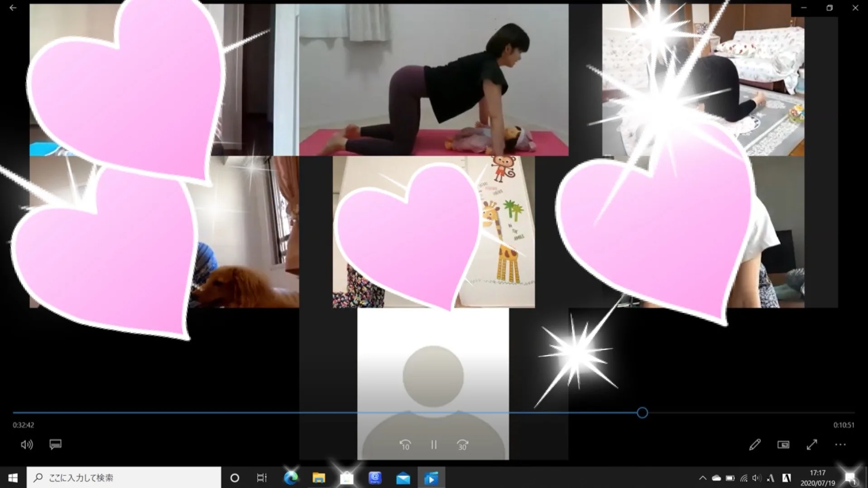Click the elapsed time 0:32:42
868x488 pixels.
point(24,425)
